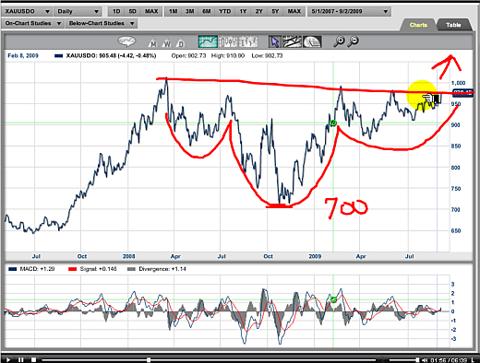Image resolution: width=480 pixels, height=363 pixels.
Task: Click the green marker on price chart
Action: [x=333, y=123]
